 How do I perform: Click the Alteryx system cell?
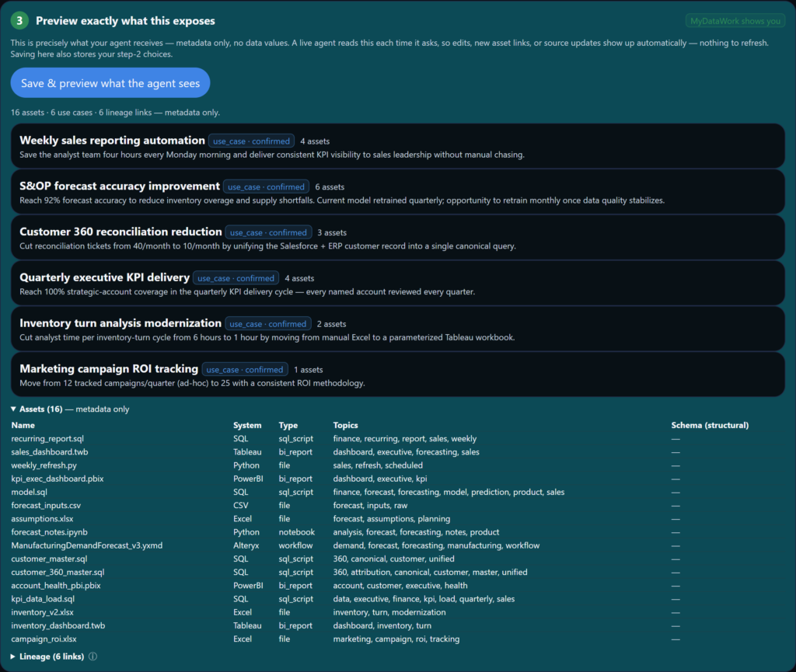click(x=246, y=545)
